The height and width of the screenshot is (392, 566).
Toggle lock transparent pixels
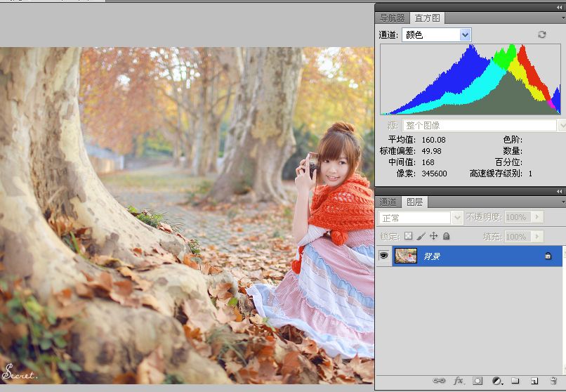pos(408,237)
